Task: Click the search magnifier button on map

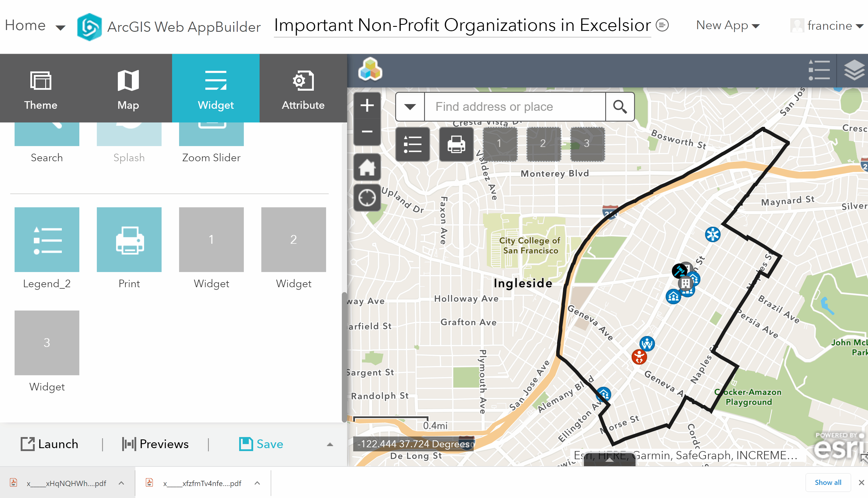Action: coord(619,107)
